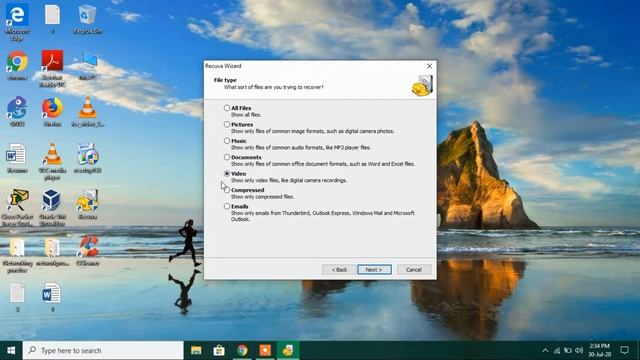Open Microsoft Edge desktop shortcut
This screenshot has width=640, height=360.
[x=17, y=22]
